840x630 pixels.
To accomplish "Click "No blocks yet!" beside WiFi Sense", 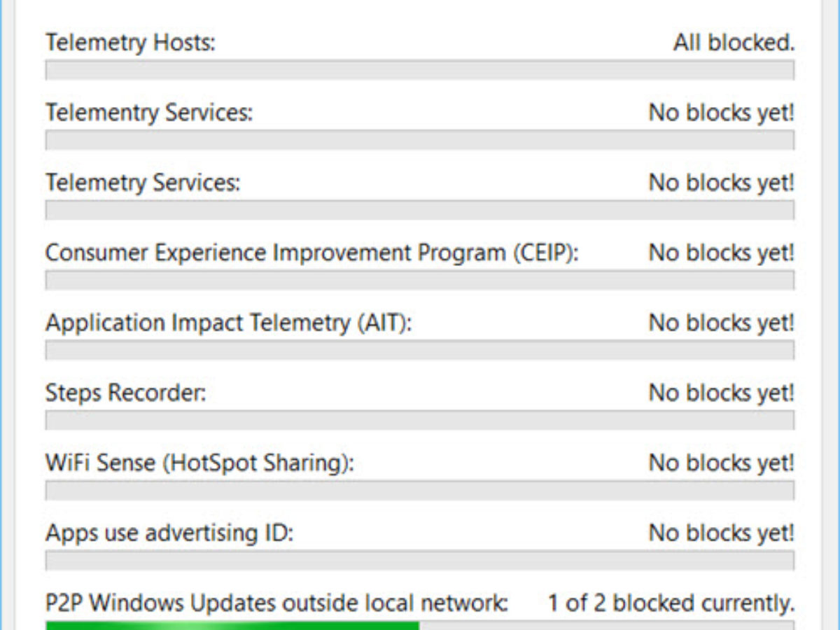I will [x=721, y=463].
